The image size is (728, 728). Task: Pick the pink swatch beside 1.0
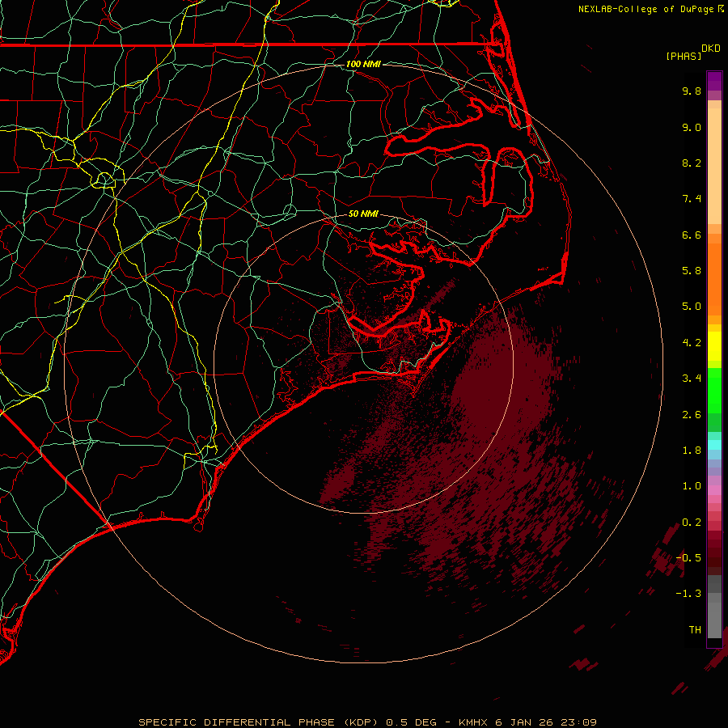coord(714,490)
